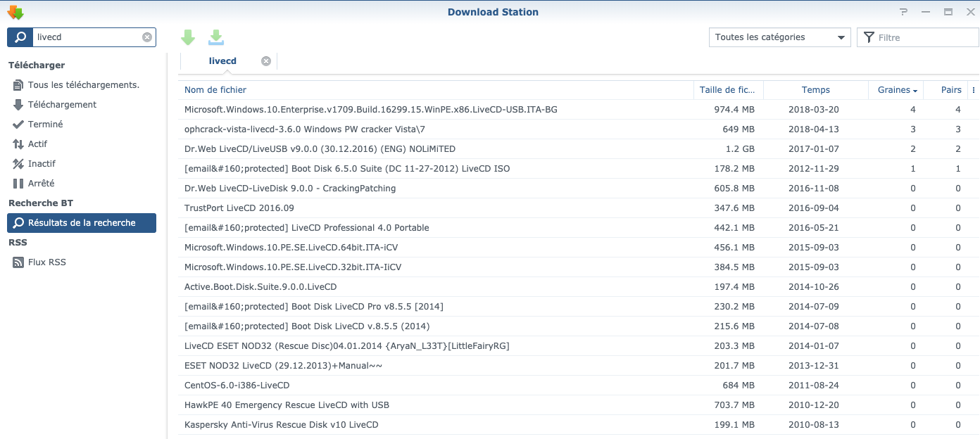Viewport: 980px width, 439px height.
Task: Select Microsoft.Windows.10.PE.SE.LiveCD.64bit.ITA-iCV row
Action: tap(579, 248)
